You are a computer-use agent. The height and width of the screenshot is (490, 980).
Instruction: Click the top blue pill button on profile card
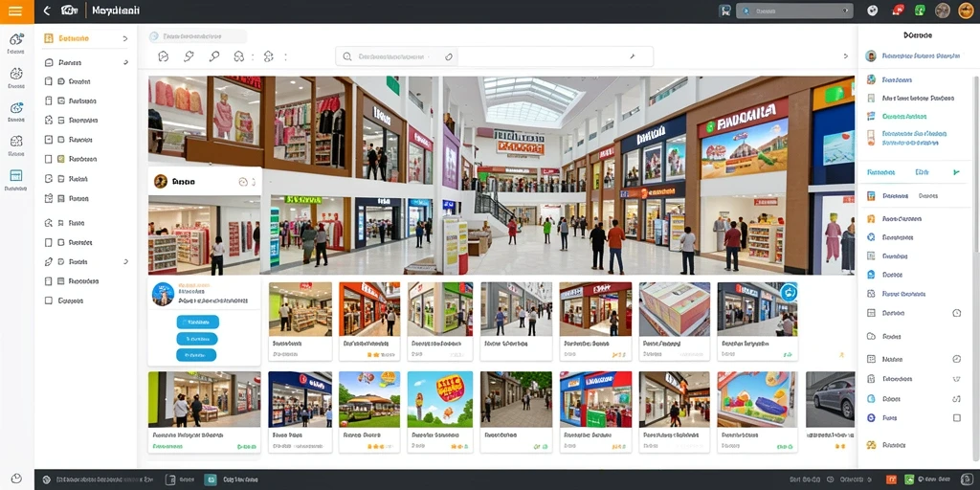[197, 322]
